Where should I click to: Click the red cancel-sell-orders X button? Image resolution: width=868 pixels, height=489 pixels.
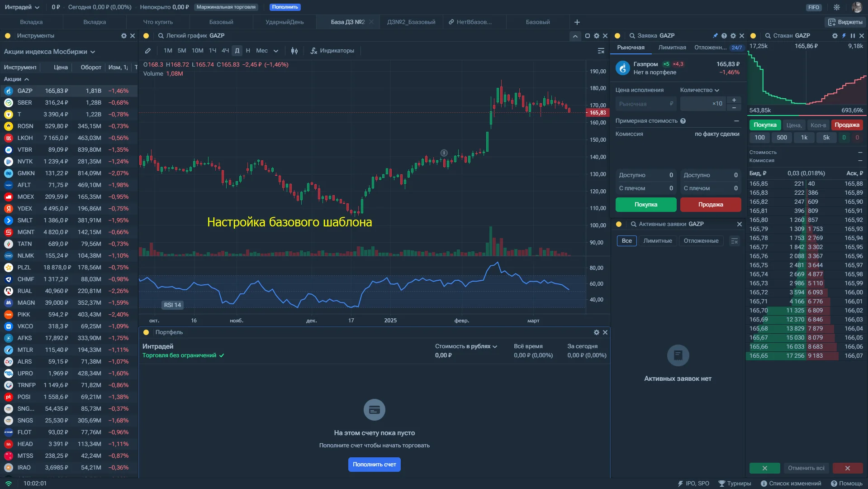pyautogui.click(x=848, y=468)
